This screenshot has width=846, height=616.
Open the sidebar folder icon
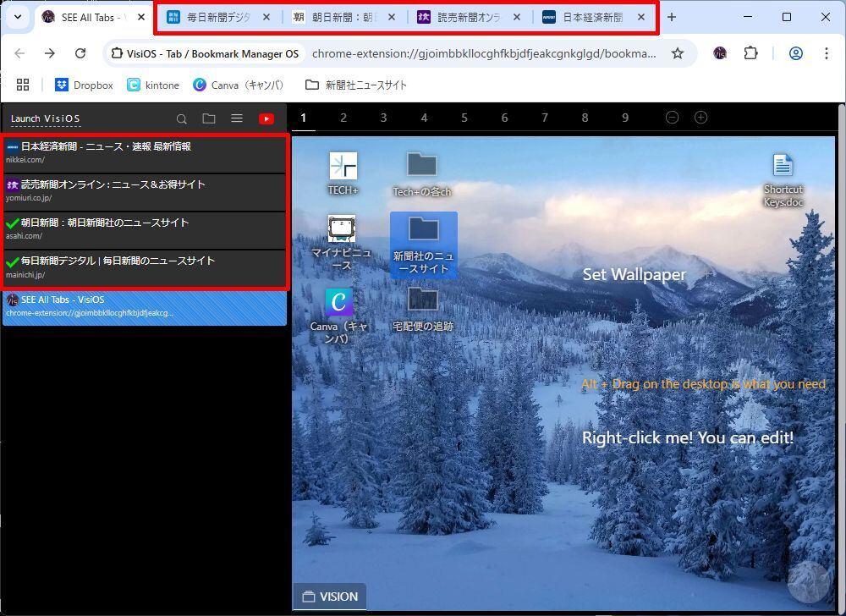[x=209, y=118]
